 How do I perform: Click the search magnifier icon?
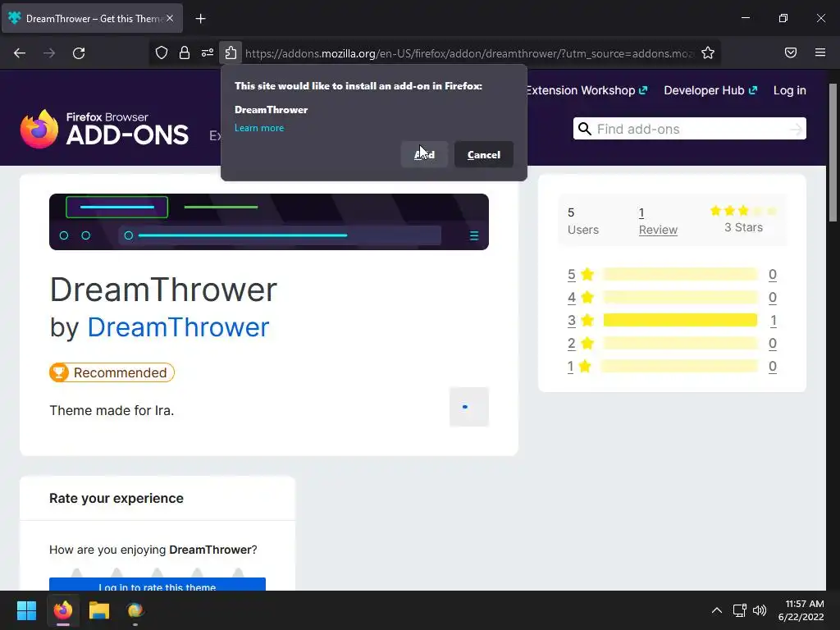[x=584, y=129]
